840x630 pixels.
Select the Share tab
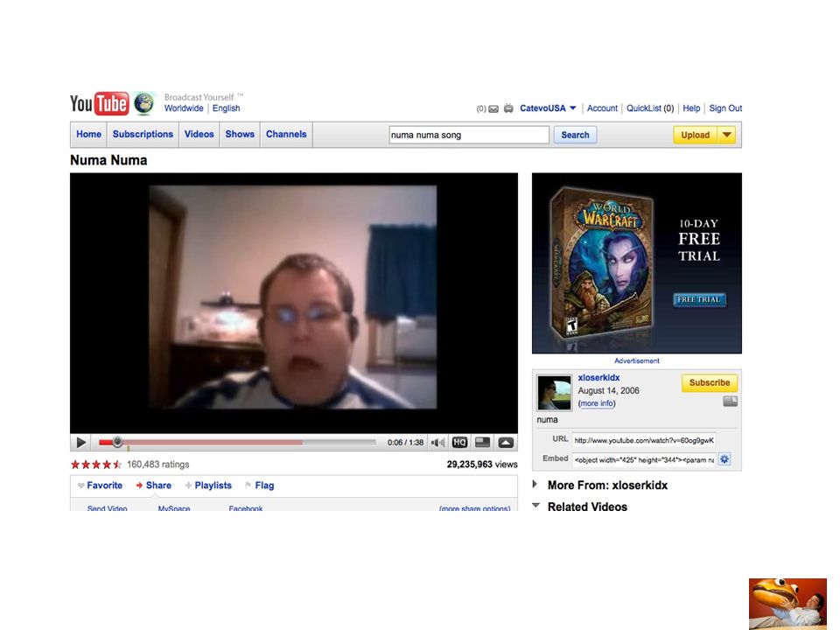(153, 486)
